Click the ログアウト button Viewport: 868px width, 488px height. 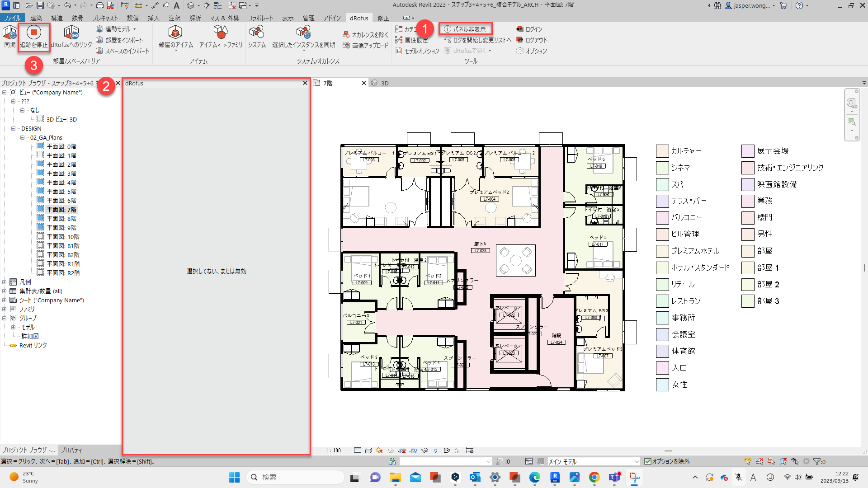pos(532,40)
